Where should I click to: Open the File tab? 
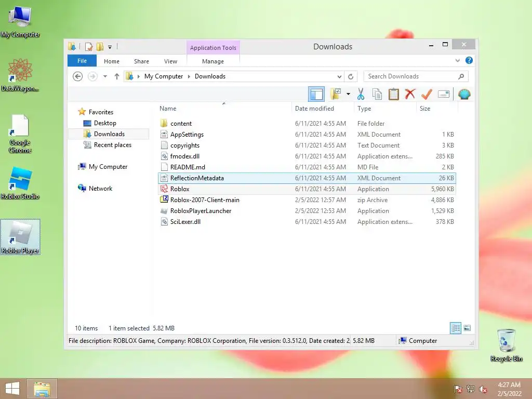coord(82,61)
